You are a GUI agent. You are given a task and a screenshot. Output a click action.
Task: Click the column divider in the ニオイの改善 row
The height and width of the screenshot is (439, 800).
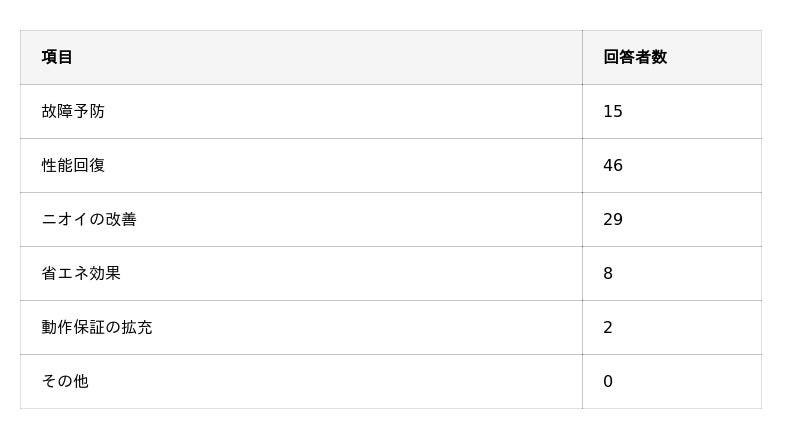582,219
